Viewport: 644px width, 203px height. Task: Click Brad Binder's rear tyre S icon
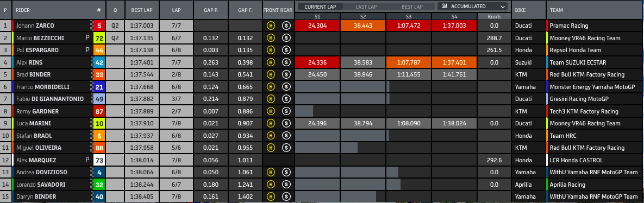click(x=286, y=75)
